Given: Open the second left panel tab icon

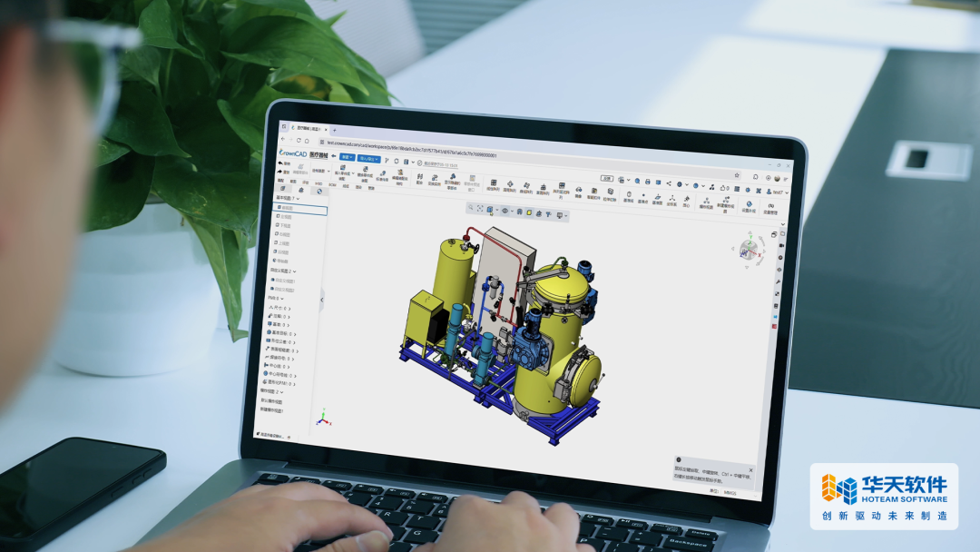Looking at the screenshot, I should (300, 190).
